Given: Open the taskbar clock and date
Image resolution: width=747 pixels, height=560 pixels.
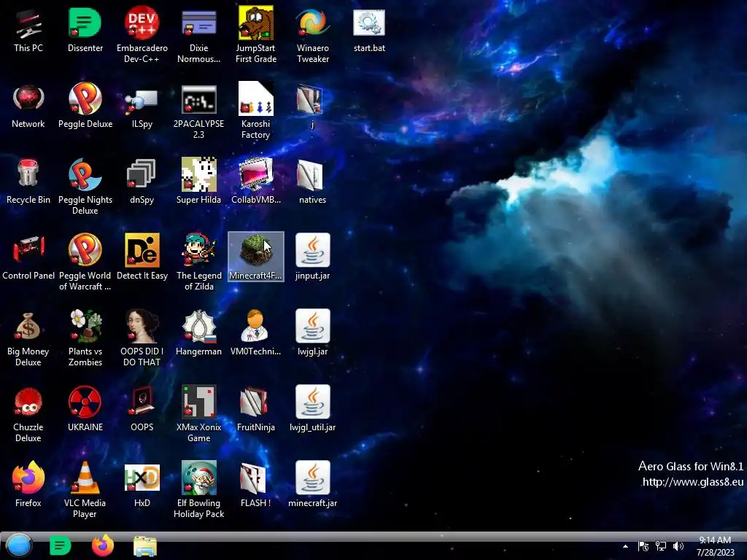Looking at the screenshot, I should pos(715,546).
